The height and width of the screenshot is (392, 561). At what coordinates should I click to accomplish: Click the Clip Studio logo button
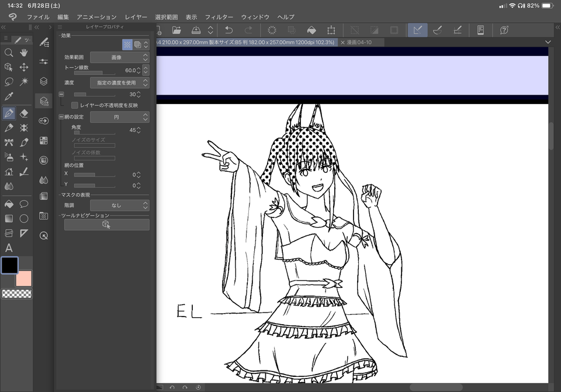[x=12, y=17]
